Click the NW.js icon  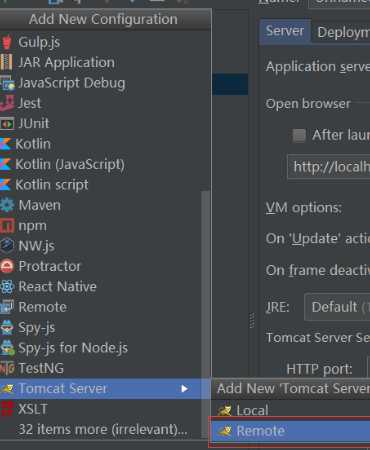click(x=7, y=246)
